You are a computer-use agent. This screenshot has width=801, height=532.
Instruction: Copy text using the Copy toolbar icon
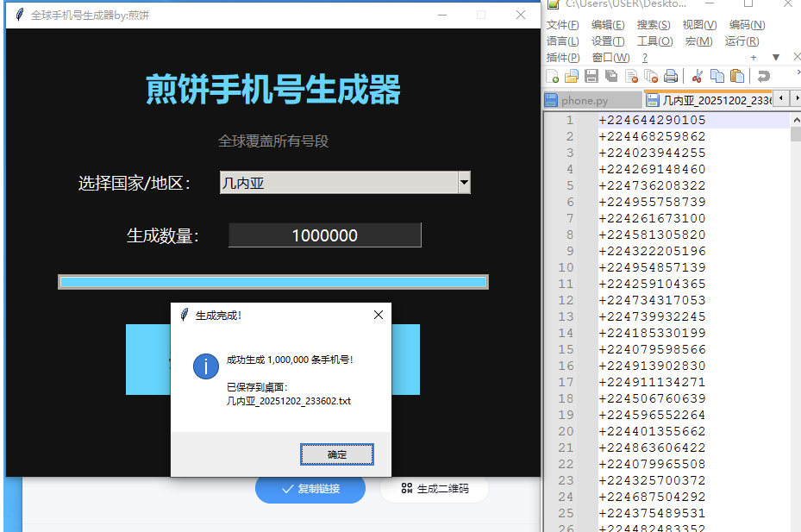719,76
